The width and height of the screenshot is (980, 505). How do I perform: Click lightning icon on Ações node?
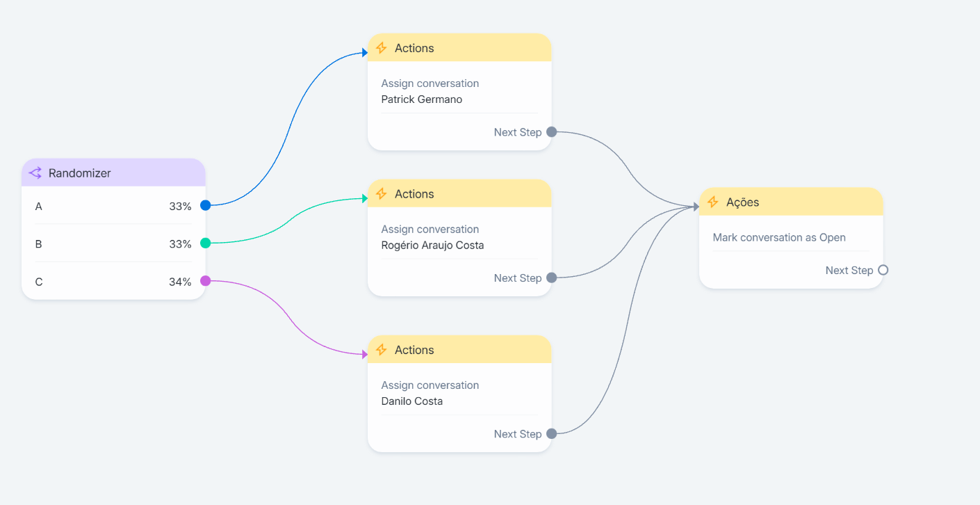712,202
